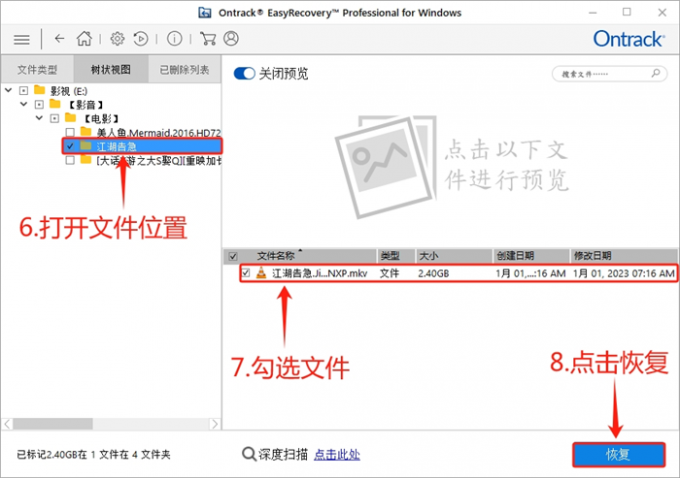Select the 江湖告急 folder in tree
The height and width of the screenshot is (478, 680).
(142, 146)
